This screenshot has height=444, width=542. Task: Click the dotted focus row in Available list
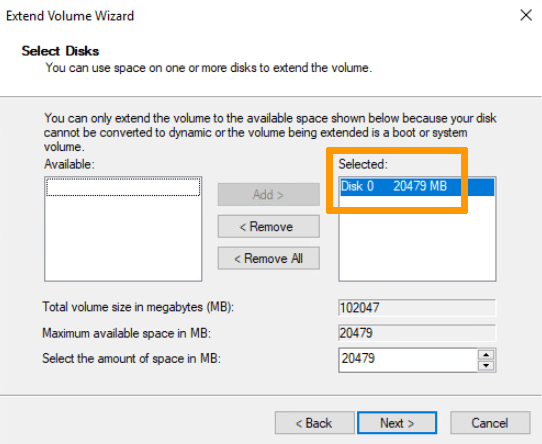coord(123,187)
